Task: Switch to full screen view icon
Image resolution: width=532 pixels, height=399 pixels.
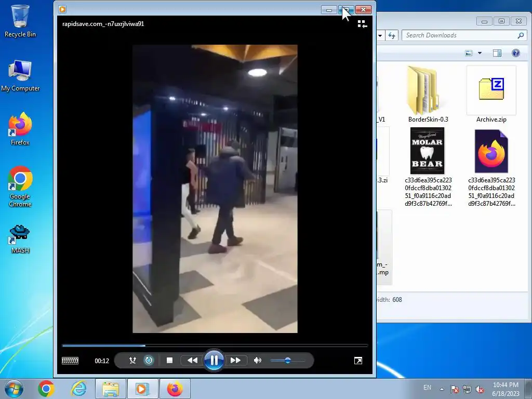Action: click(x=358, y=361)
